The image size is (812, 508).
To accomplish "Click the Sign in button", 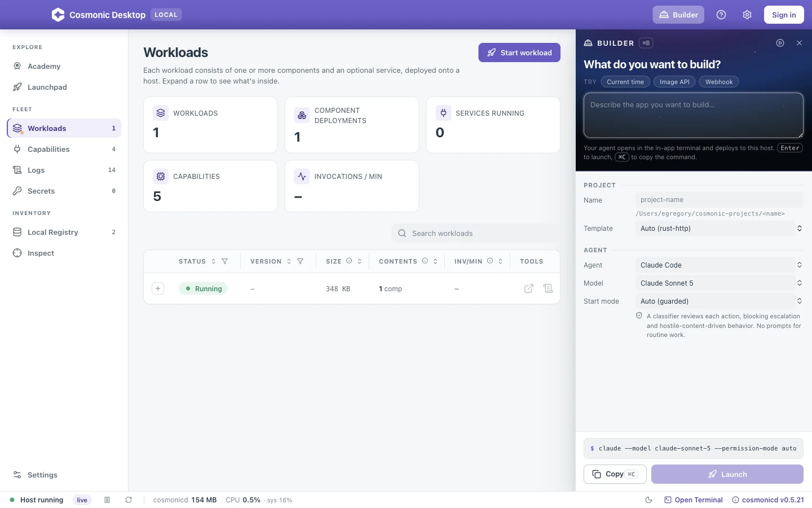I will coord(784,15).
